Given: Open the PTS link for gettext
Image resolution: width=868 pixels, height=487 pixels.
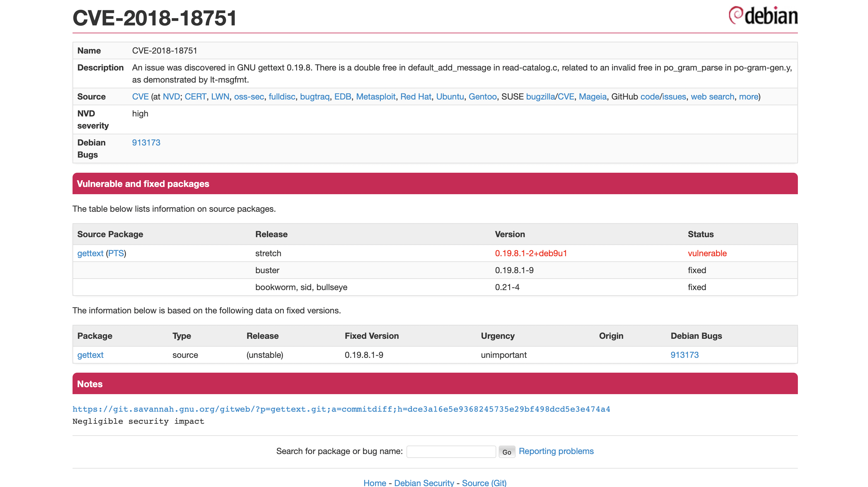Looking at the screenshot, I should pyautogui.click(x=116, y=253).
